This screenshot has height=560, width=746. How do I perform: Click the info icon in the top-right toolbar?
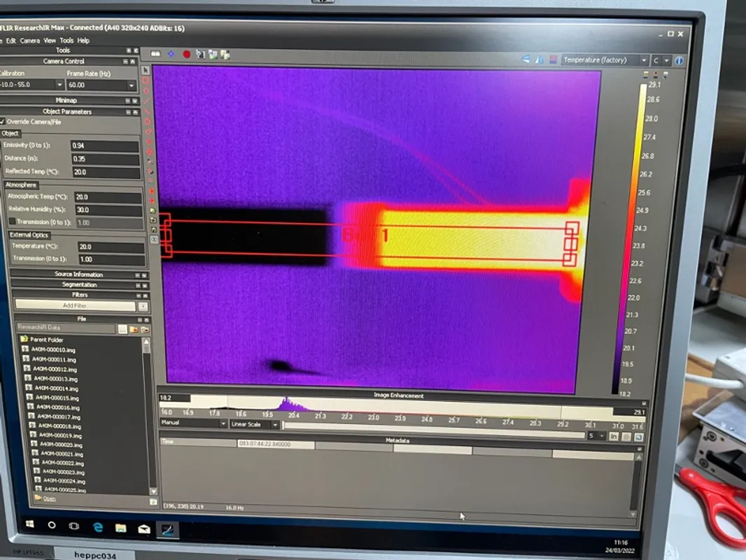(x=677, y=61)
